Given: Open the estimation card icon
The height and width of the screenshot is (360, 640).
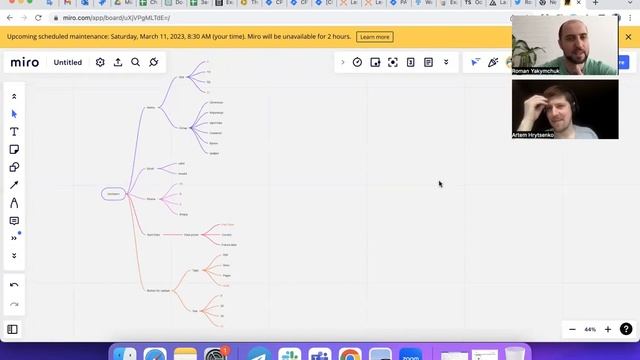Looking at the screenshot, I should 411,62.
